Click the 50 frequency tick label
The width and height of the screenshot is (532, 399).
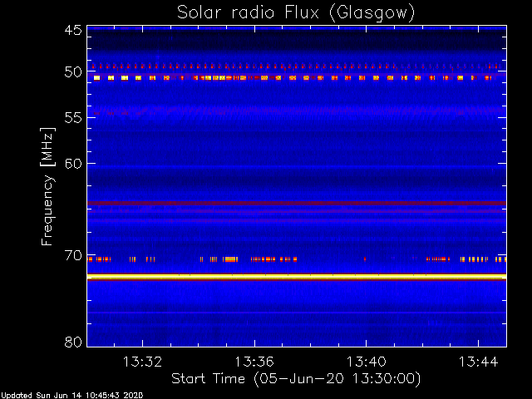73,72
